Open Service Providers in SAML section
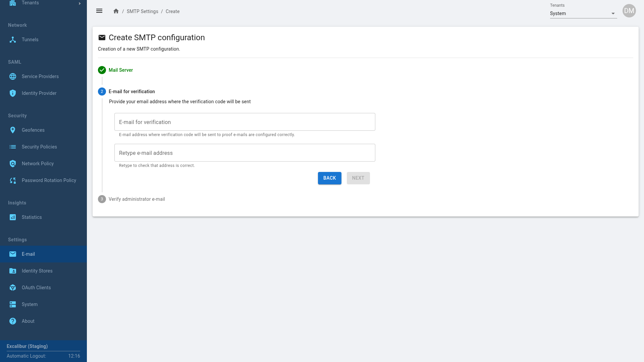The image size is (644, 362). (x=40, y=76)
